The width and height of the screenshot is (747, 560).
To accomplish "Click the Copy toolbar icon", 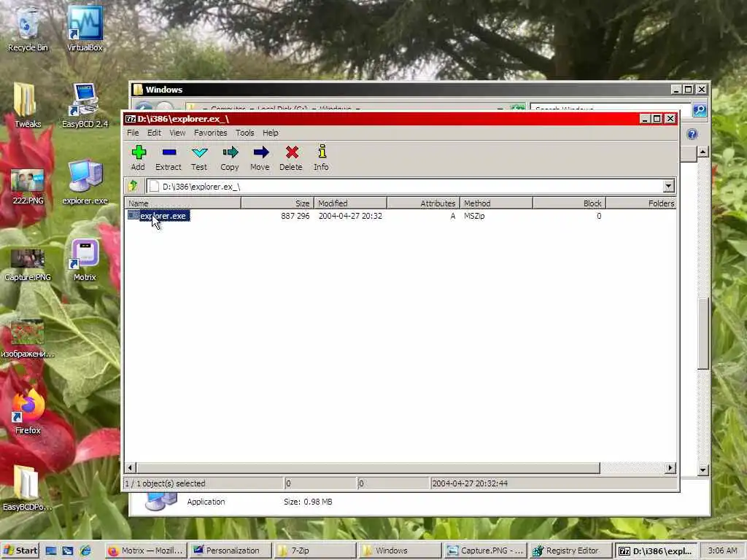I will coord(230,157).
